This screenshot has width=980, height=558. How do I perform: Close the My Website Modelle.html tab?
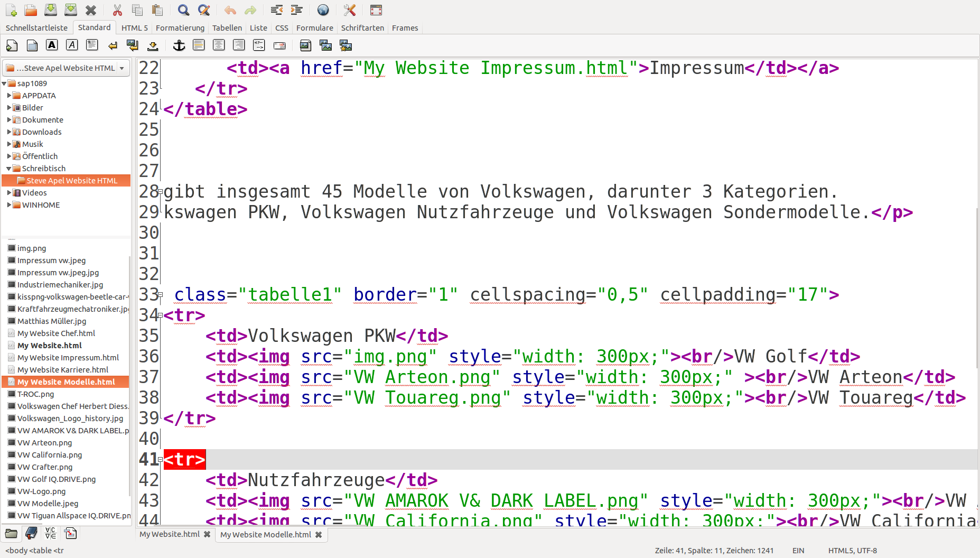pos(319,535)
